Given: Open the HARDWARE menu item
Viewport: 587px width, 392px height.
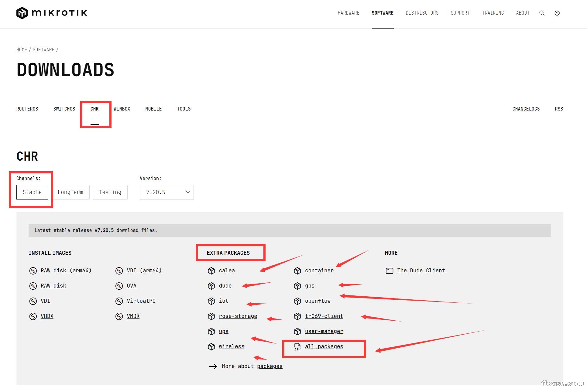Looking at the screenshot, I should tap(348, 13).
